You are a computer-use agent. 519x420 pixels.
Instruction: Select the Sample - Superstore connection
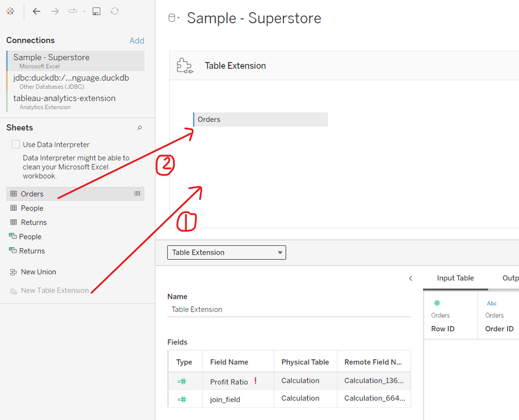pyautogui.click(x=75, y=61)
